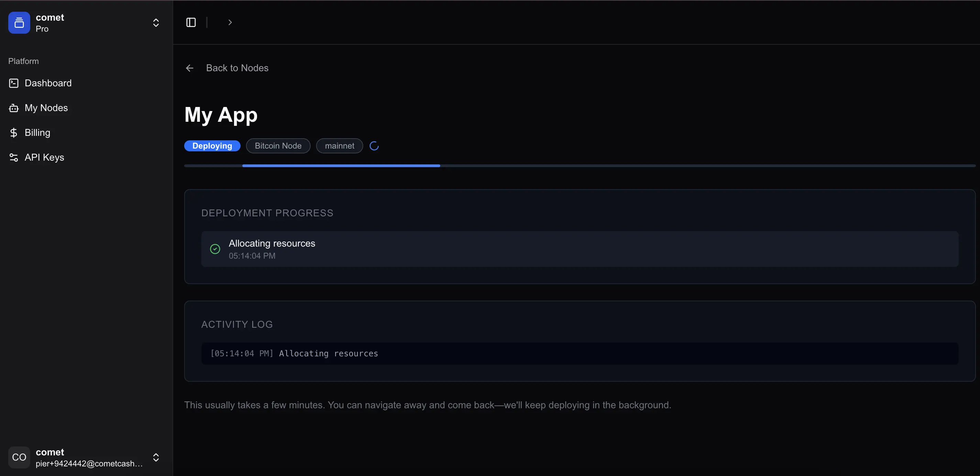Click the Bitcoin Node tag
This screenshot has width=980, height=476.
point(278,146)
